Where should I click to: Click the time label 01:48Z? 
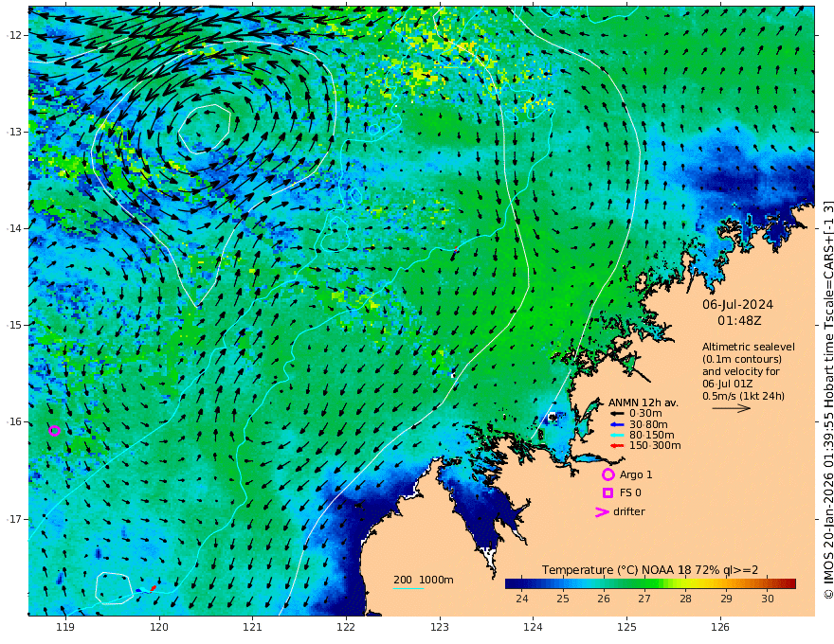point(739,321)
